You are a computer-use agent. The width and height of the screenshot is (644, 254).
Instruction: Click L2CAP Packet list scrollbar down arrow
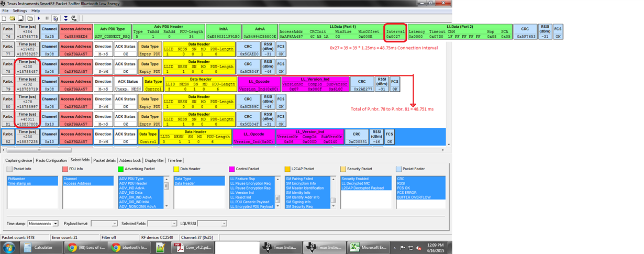click(x=333, y=206)
